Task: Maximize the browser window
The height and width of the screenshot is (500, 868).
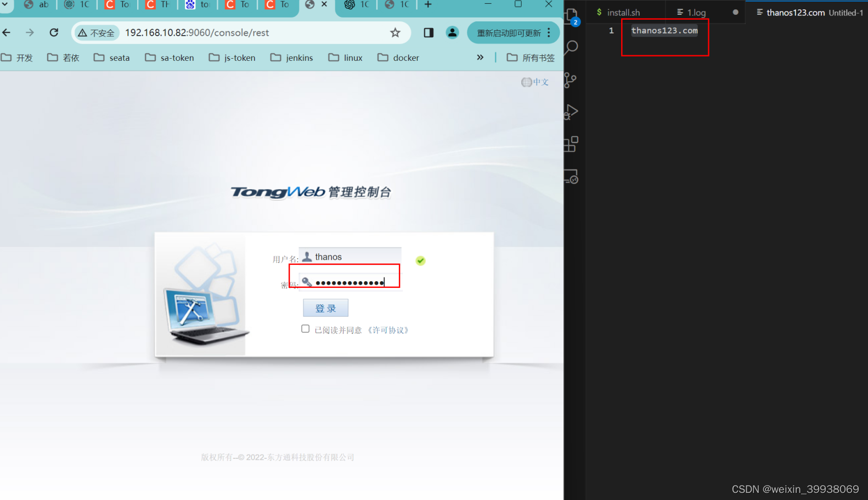Action: pos(518,4)
